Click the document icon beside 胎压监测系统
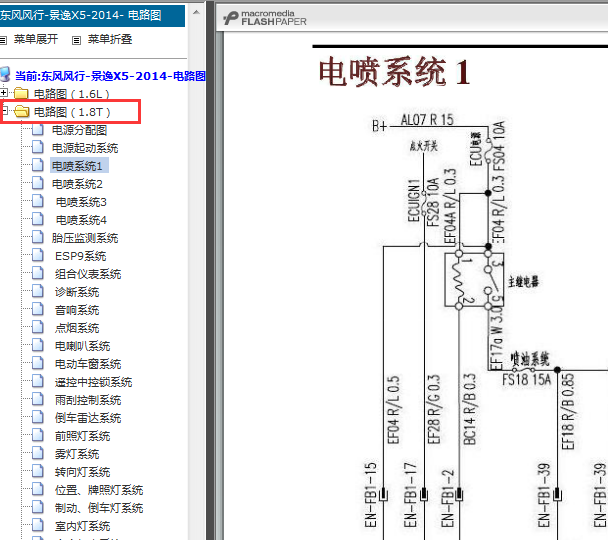The height and width of the screenshot is (540, 608). pyautogui.click(x=38, y=237)
